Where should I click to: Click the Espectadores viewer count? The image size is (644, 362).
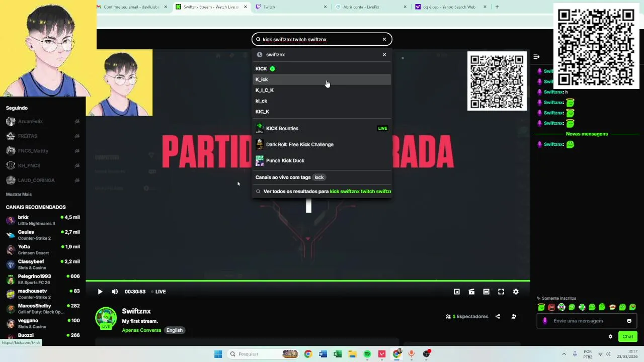(467, 317)
